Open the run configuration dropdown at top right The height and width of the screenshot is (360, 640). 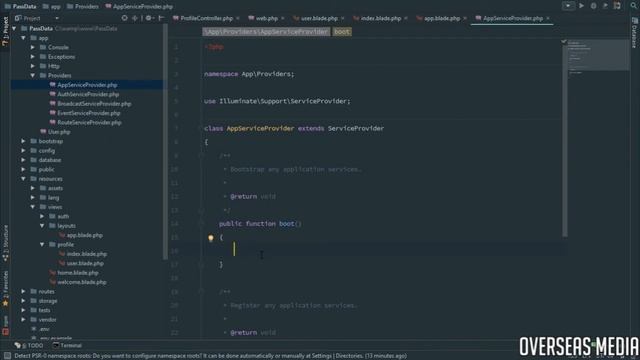pos(568,6)
